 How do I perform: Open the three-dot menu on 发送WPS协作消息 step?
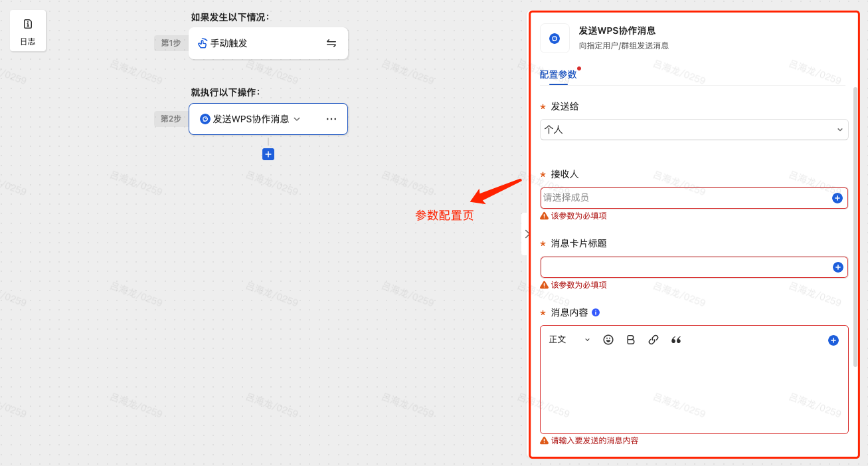331,119
